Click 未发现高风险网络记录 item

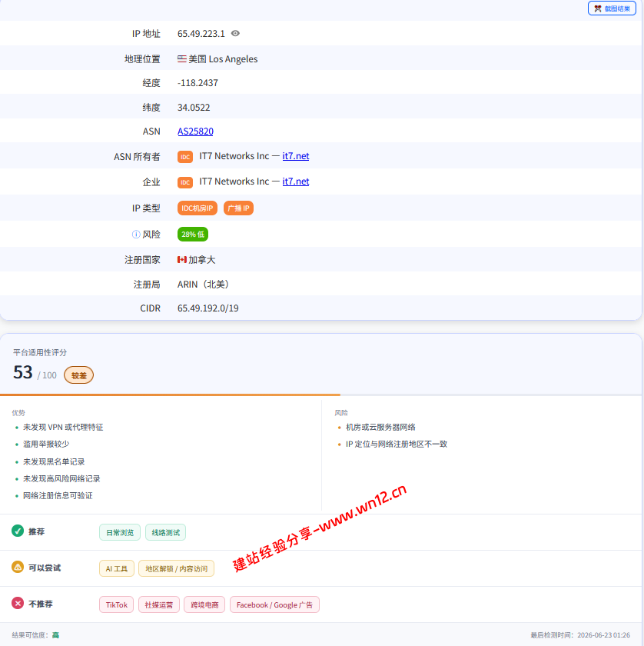61,478
